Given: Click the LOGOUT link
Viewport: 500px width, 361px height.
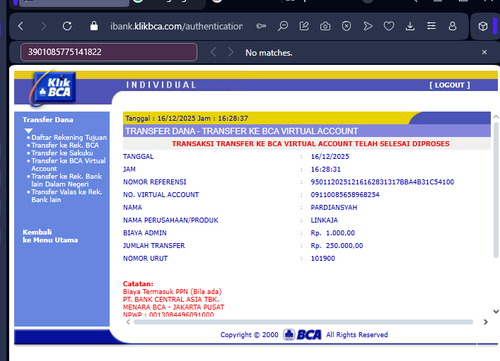Looking at the screenshot, I should tap(450, 85).
